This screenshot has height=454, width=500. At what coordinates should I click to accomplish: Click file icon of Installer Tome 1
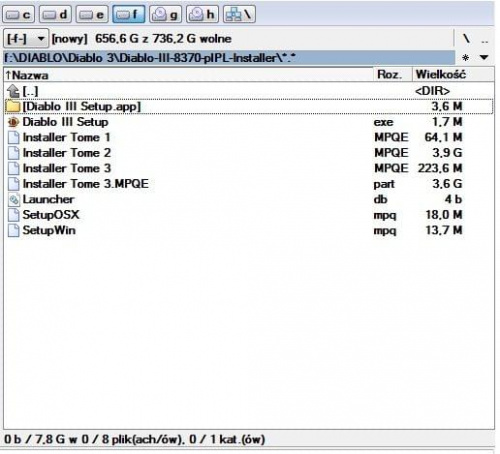(13, 137)
